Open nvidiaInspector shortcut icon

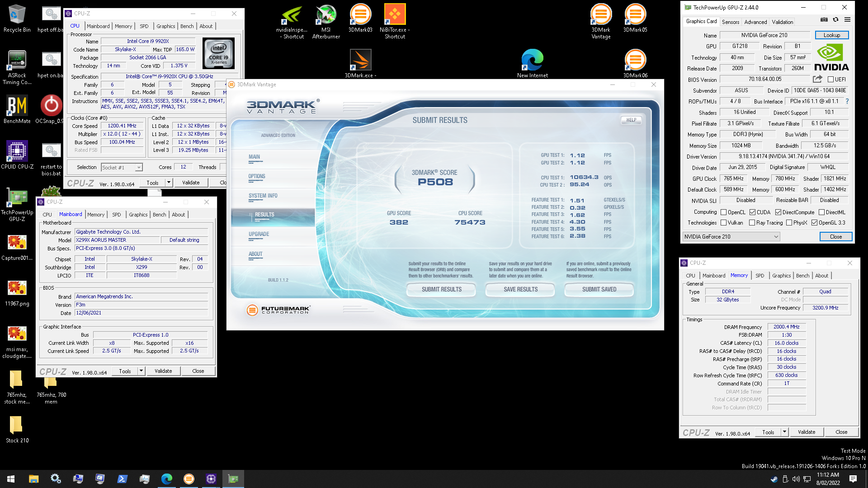[292, 22]
